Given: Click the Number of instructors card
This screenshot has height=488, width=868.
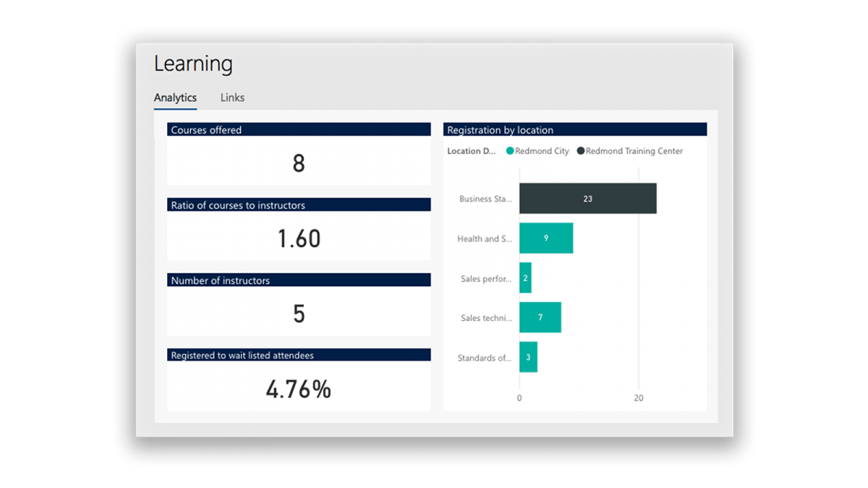Looking at the screenshot, I should coord(298,305).
